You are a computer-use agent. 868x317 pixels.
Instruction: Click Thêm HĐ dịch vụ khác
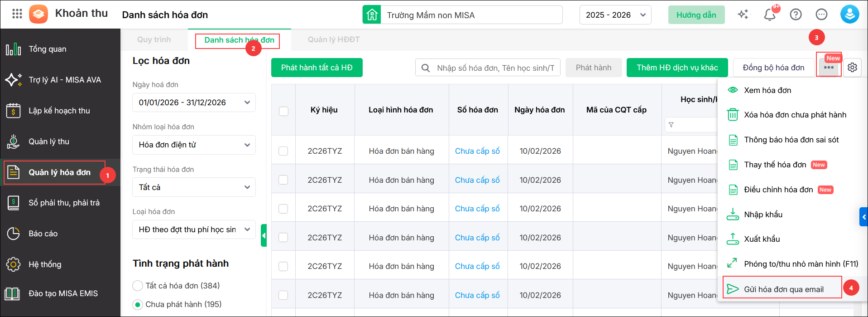point(677,68)
